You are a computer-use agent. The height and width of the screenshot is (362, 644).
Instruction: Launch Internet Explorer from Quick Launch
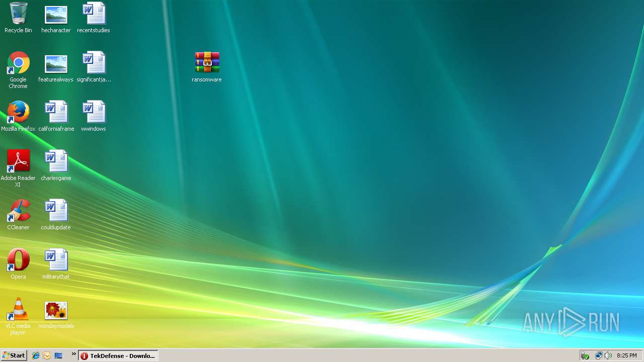pyautogui.click(x=35, y=355)
